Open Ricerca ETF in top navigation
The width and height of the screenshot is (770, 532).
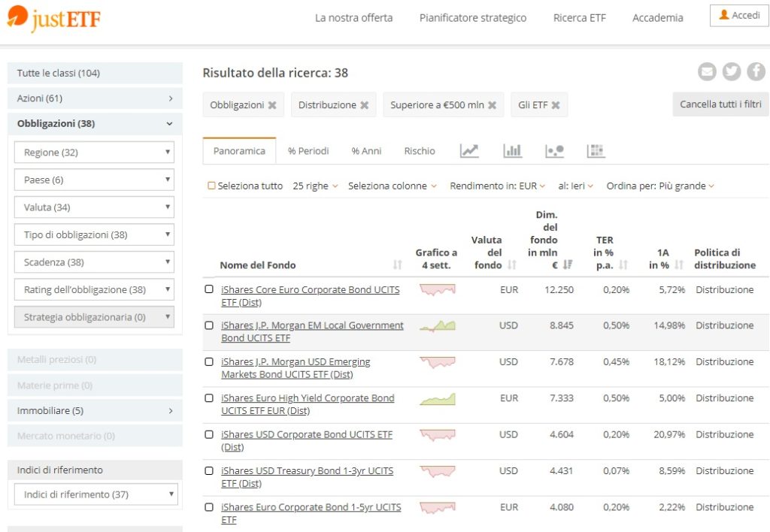[x=579, y=18]
